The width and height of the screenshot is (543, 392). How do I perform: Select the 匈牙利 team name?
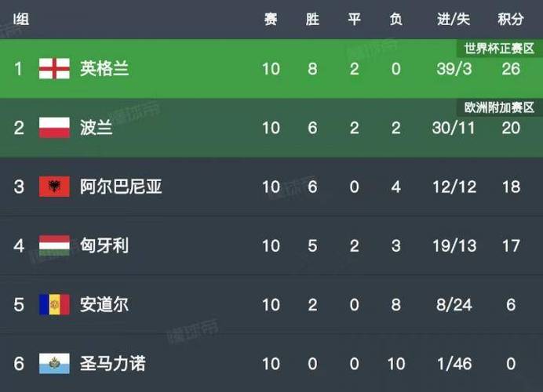coord(104,245)
